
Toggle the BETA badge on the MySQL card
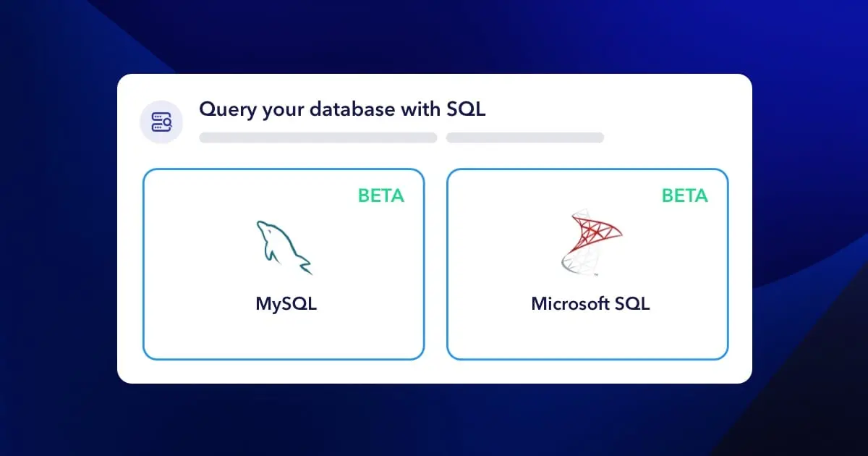(x=381, y=195)
